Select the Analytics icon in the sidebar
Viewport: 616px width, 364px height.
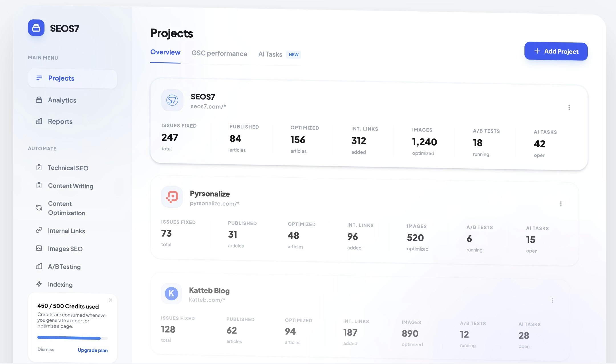39,100
